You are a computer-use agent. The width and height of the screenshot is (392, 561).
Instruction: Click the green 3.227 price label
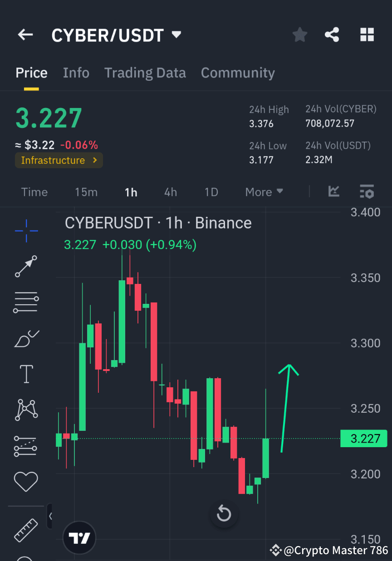363,438
